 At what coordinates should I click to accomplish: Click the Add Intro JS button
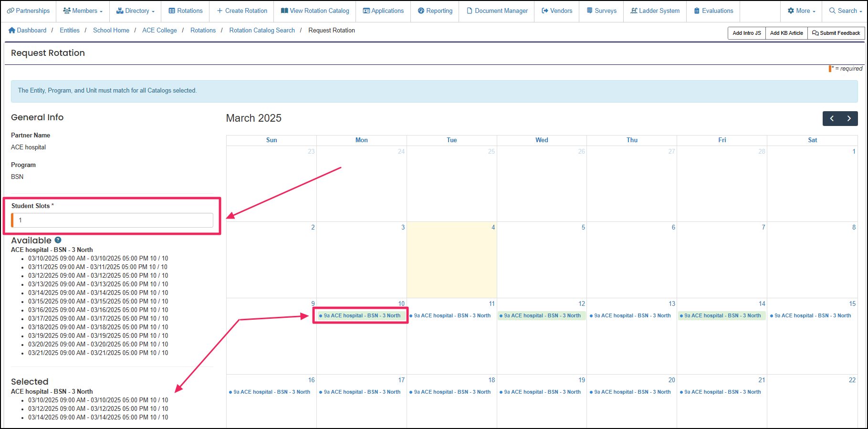[x=747, y=33]
